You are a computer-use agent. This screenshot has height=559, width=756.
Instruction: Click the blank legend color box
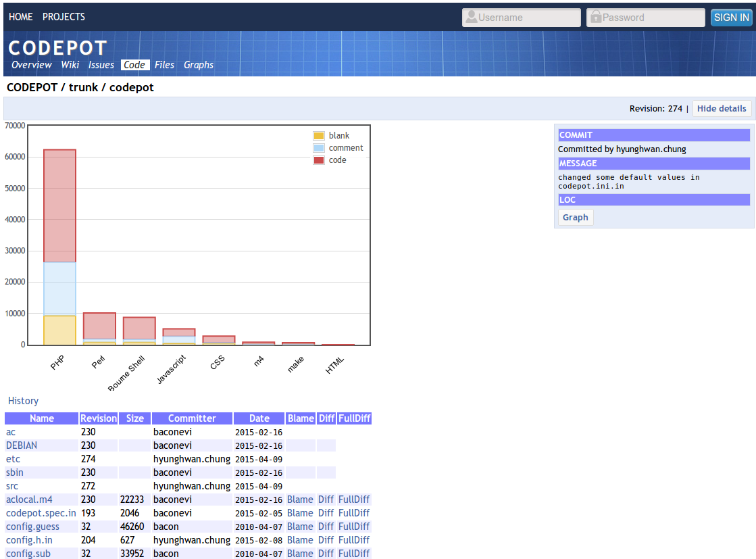(318, 135)
